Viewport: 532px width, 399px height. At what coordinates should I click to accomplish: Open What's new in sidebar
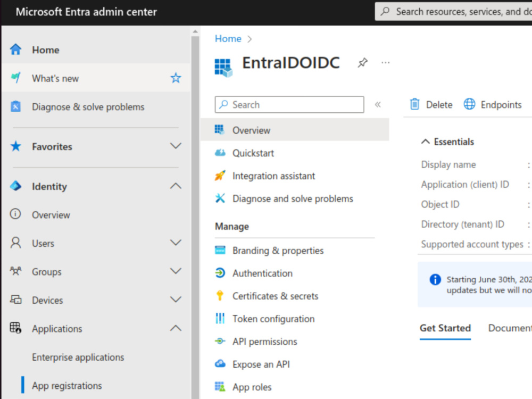pyautogui.click(x=55, y=78)
